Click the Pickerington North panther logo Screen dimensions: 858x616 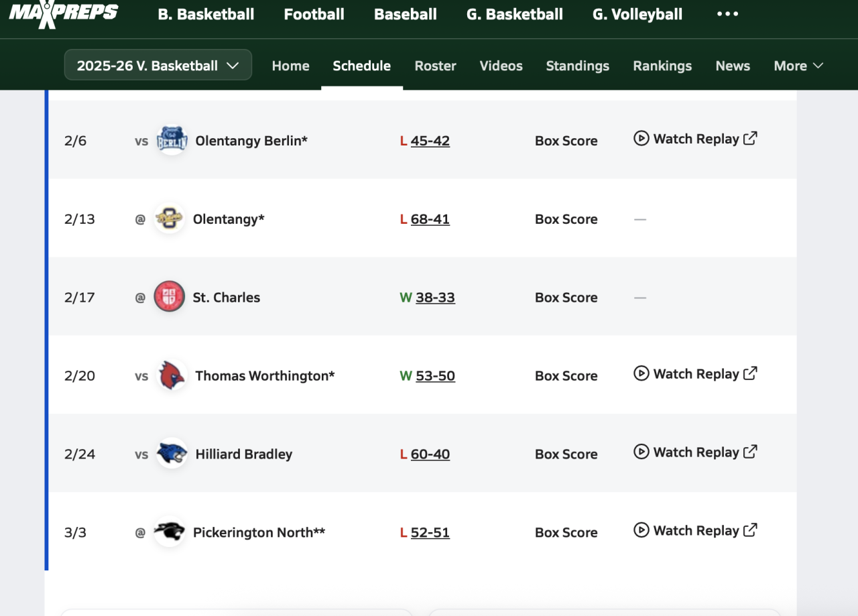(x=170, y=532)
